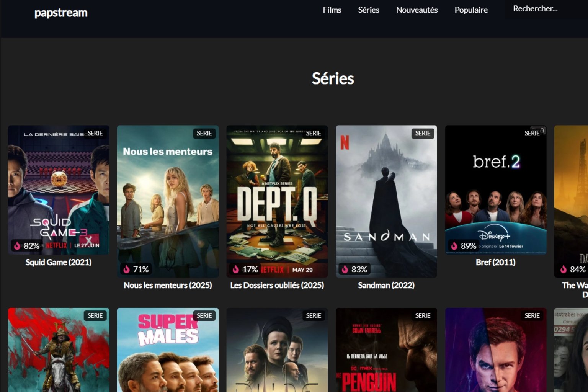Select the Dept. Q poster thumbnail
Image resolution: width=588 pixels, height=392 pixels.
277,201
